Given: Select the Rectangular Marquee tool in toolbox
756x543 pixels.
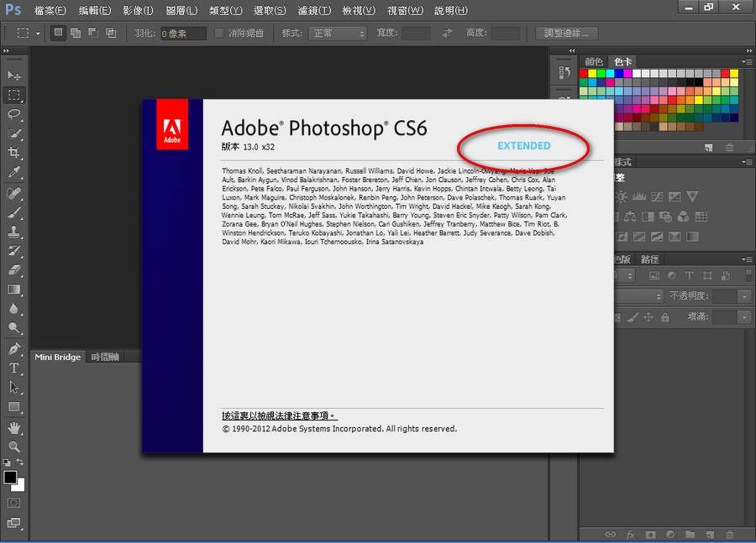Looking at the screenshot, I should (14, 95).
